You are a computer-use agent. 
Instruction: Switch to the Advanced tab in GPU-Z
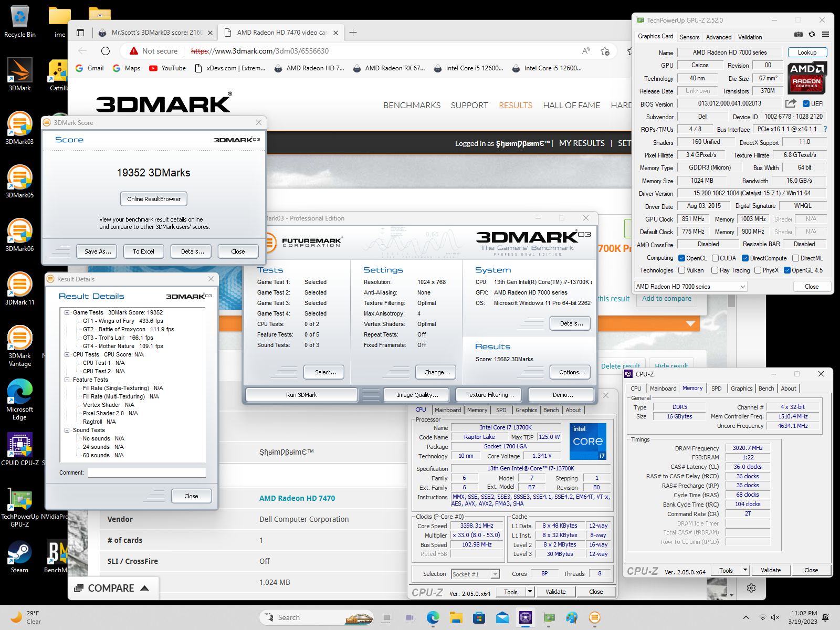(x=719, y=37)
